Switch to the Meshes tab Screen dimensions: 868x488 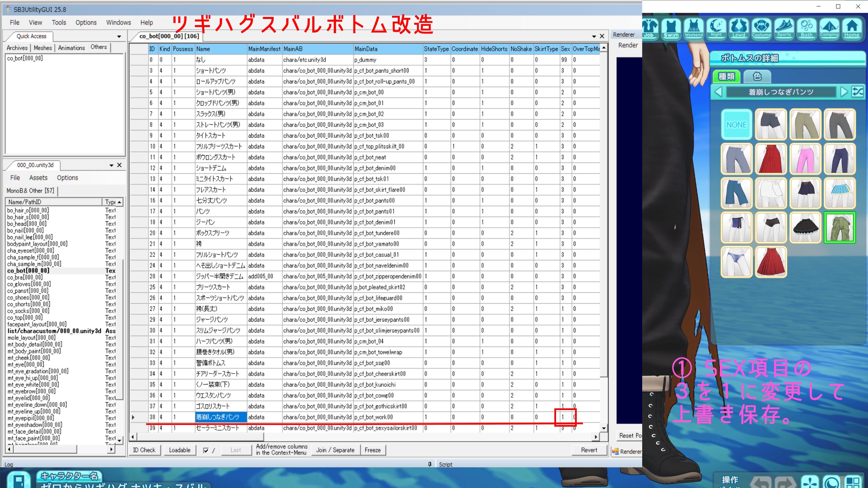click(43, 48)
